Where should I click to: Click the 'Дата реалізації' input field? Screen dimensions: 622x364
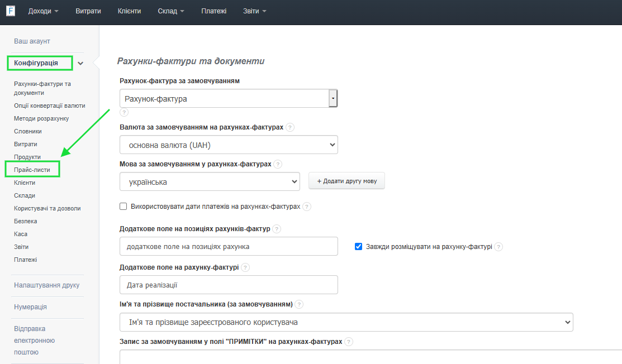229,285
